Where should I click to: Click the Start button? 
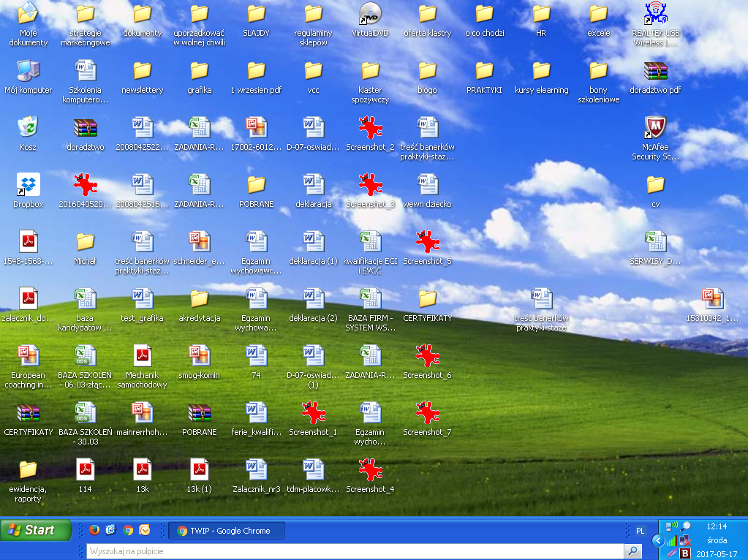click(36, 530)
